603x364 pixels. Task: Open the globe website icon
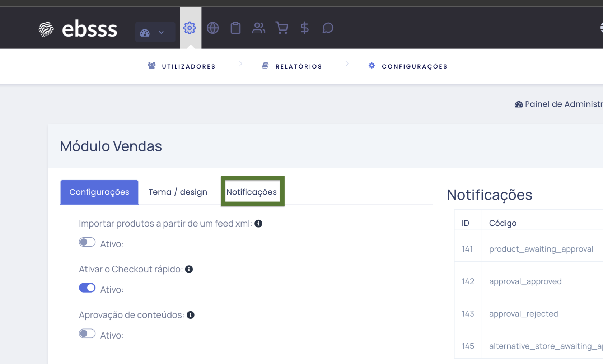(213, 28)
